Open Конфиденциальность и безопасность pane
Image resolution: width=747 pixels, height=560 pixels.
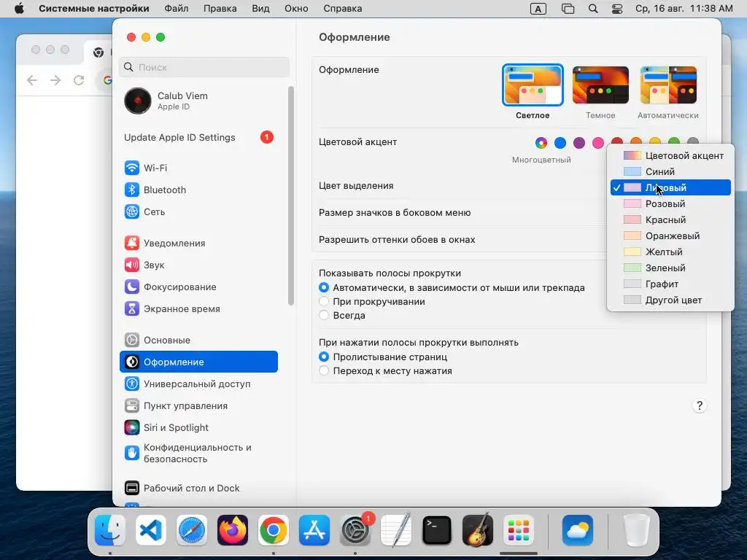coord(198,454)
